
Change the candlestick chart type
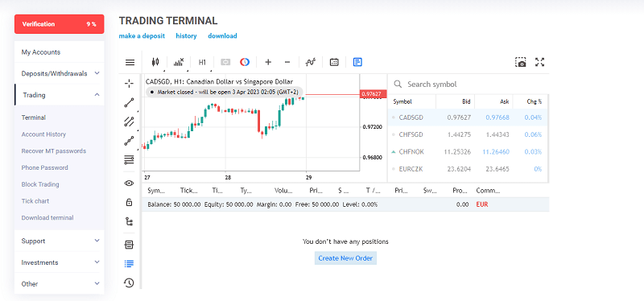(x=155, y=63)
